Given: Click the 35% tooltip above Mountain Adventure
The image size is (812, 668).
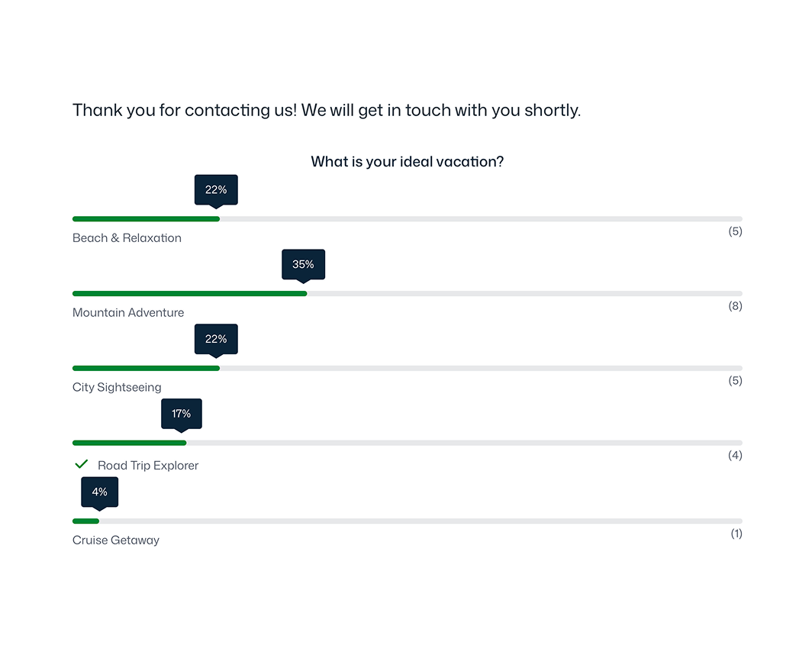Looking at the screenshot, I should (303, 264).
